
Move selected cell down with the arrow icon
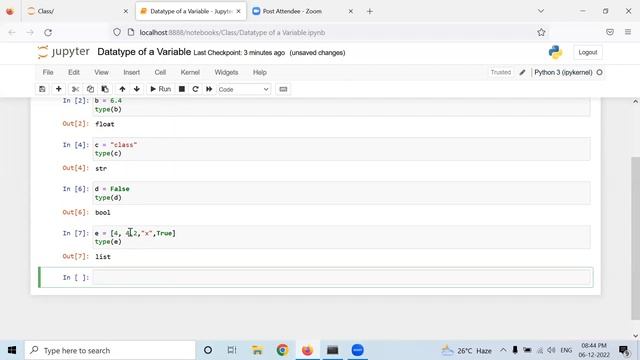(x=137, y=89)
